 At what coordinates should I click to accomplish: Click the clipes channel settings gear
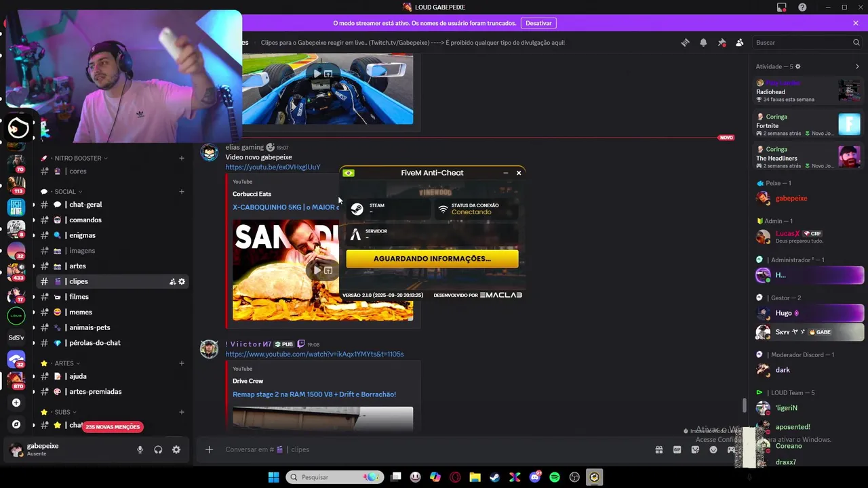[182, 281]
